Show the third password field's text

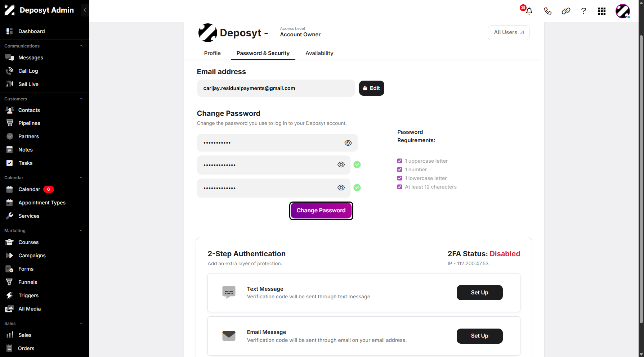point(341,187)
